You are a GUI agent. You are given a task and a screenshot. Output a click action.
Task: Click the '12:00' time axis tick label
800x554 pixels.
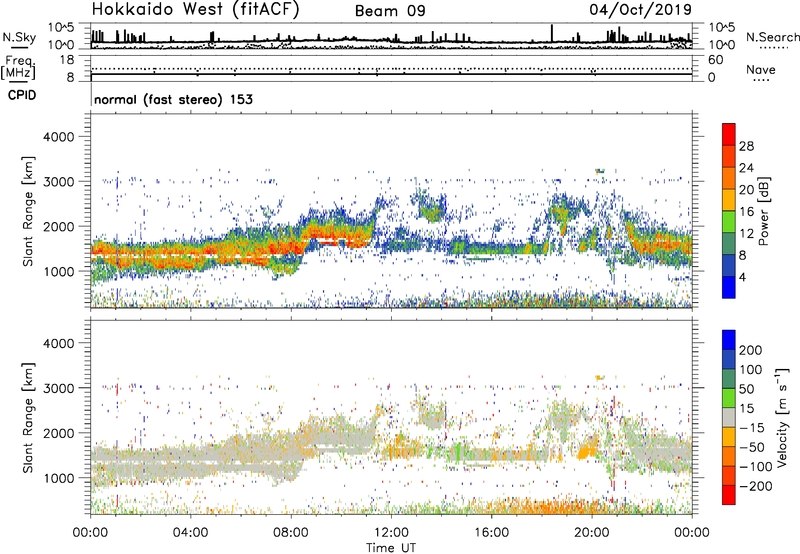point(391,533)
